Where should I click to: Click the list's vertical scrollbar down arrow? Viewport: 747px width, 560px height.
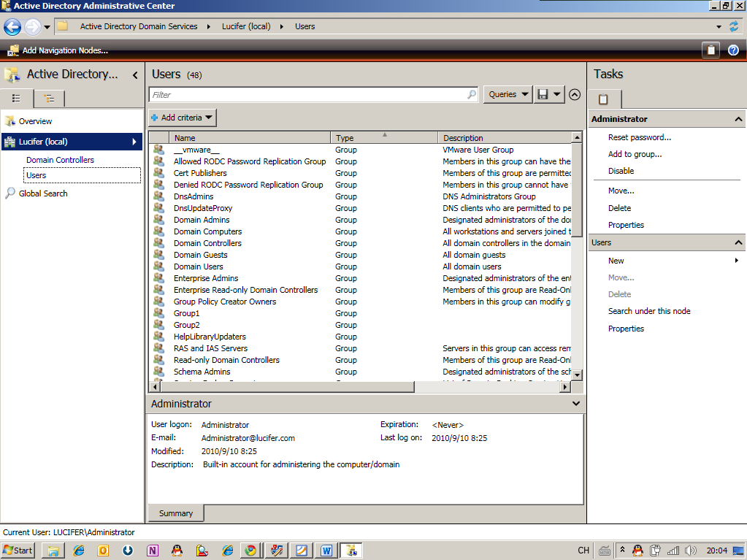577,375
